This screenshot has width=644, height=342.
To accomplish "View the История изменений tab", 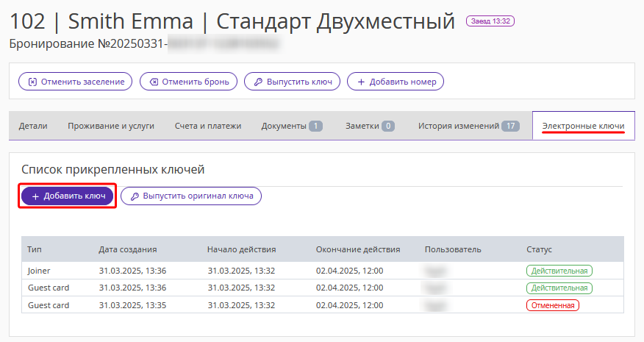I will click(468, 126).
